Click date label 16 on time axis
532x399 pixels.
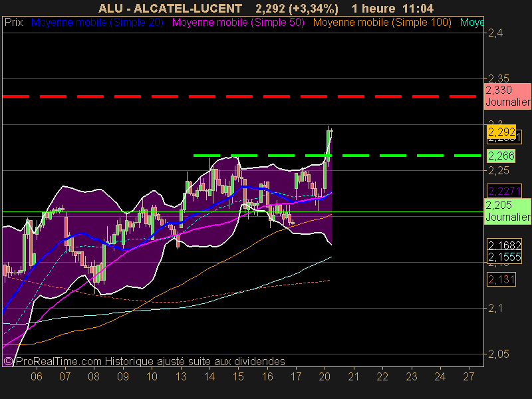[267, 376]
